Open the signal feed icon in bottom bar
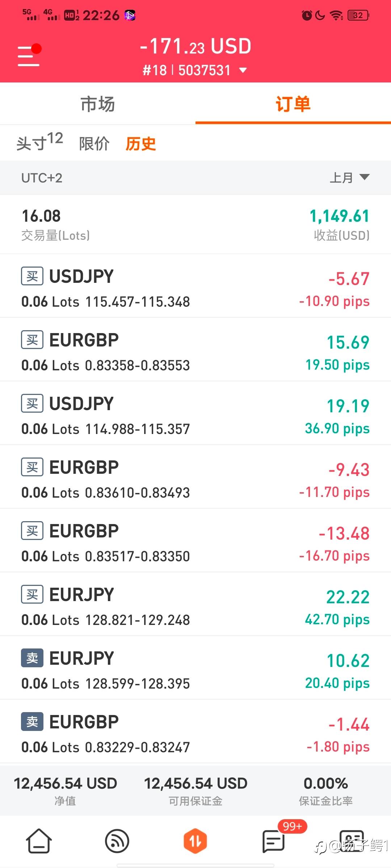Viewport: 391px width, 868px height. (117, 841)
